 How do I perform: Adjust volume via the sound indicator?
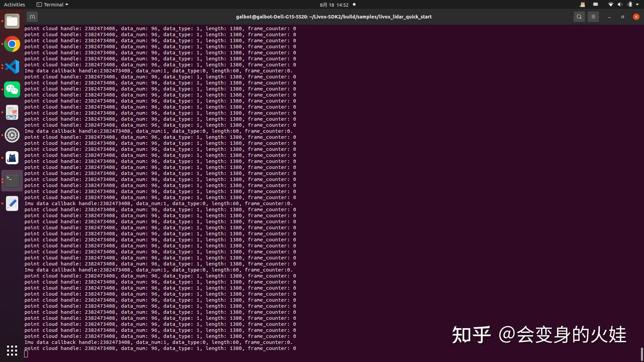pyautogui.click(x=620, y=4)
